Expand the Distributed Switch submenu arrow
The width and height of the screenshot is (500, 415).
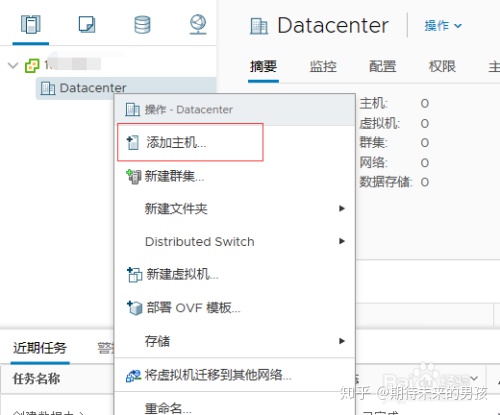[342, 241]
